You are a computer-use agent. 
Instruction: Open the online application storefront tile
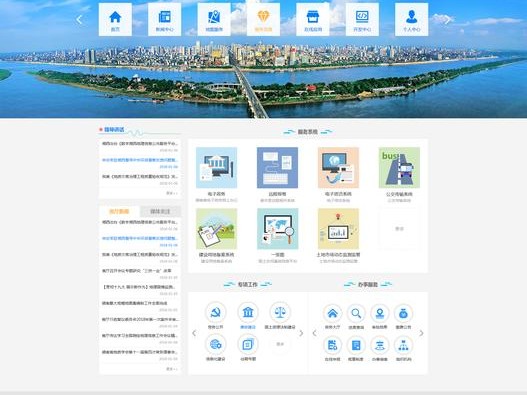point(313,19)
